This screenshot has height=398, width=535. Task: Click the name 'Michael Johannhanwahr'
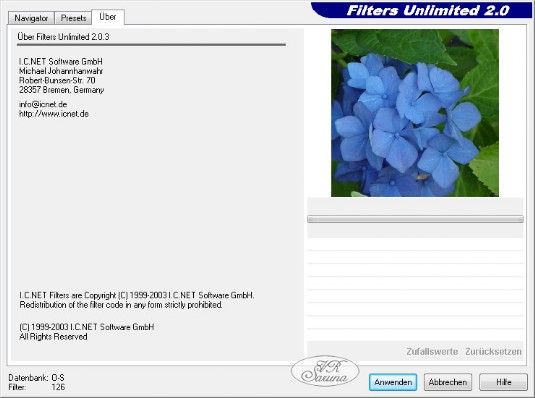coord(61,71)
